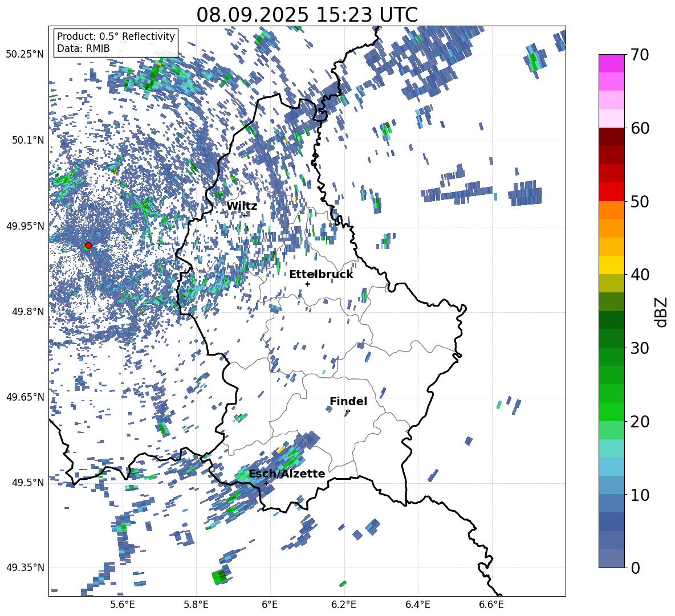The image size is (675, 616).
Task: Click the colorbar tick value 0
Action: coord(635,568)
